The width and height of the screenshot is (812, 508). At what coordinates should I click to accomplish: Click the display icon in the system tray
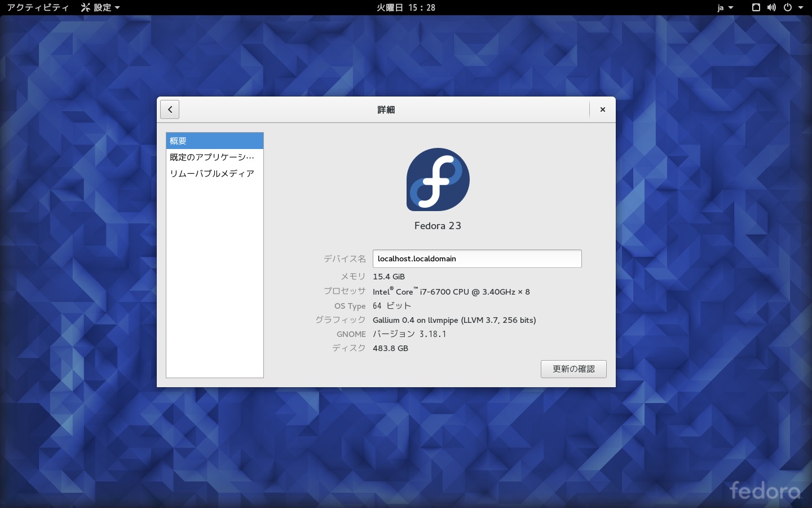[x=756, y=7]
